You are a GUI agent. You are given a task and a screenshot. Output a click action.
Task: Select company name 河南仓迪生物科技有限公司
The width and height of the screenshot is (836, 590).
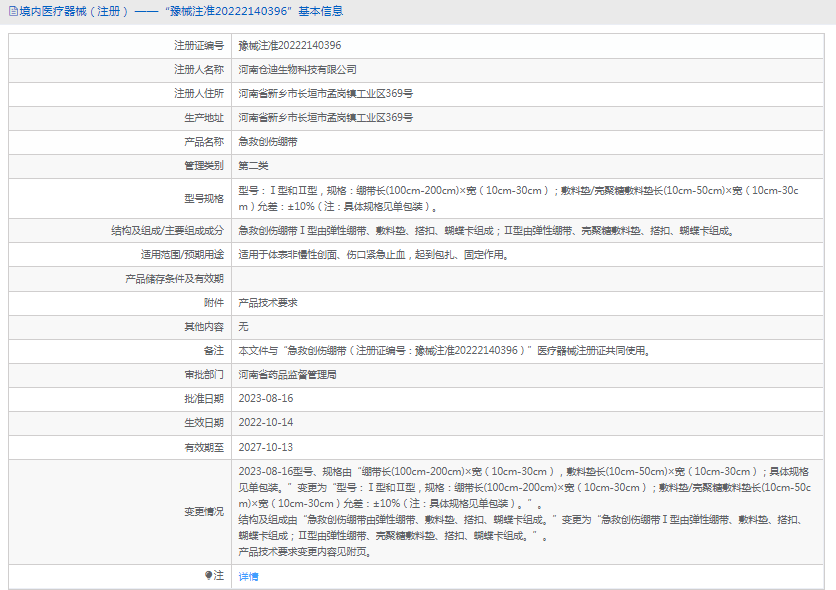coord(298,69)
